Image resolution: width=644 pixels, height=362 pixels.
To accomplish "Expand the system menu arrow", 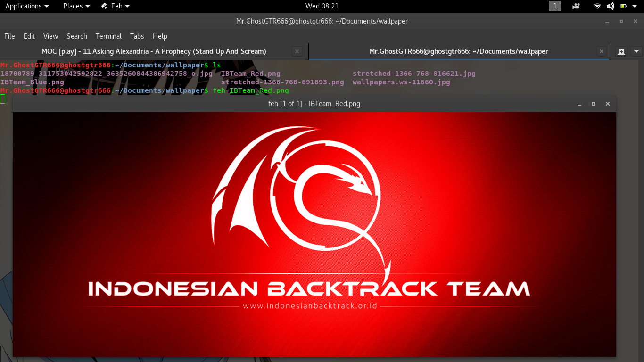I will coord(635,6).
